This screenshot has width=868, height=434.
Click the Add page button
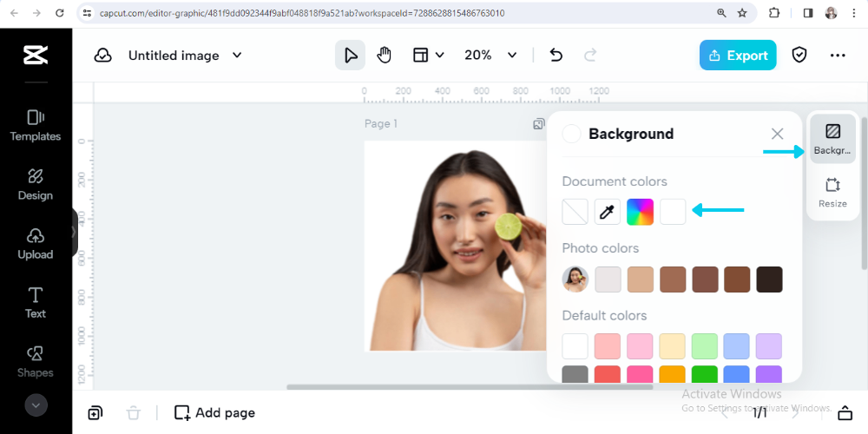click(214, 412)
